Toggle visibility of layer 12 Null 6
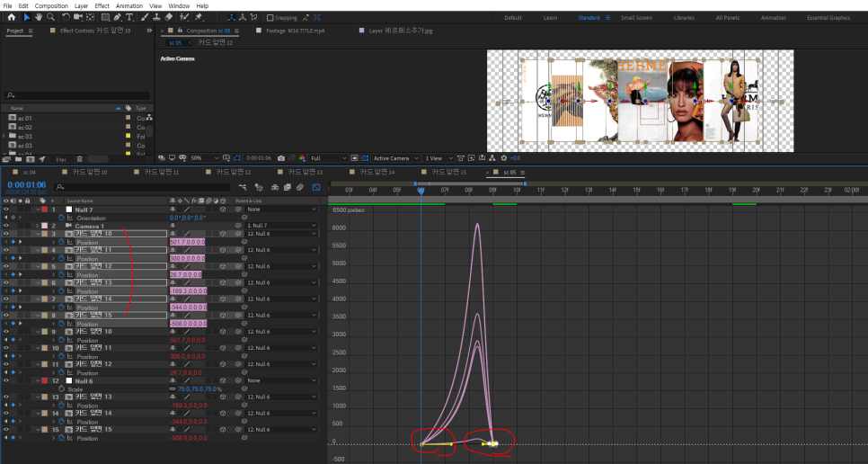The width and height of the screenshot is (868, 464). click(6, 380)
